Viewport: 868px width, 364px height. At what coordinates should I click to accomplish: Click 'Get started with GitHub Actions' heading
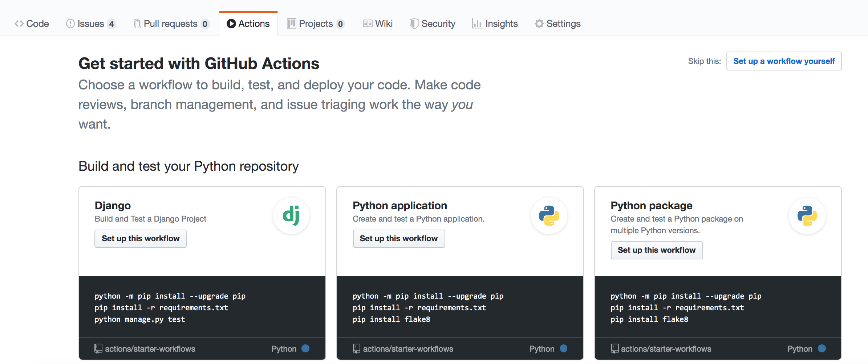tap(199, 64)
